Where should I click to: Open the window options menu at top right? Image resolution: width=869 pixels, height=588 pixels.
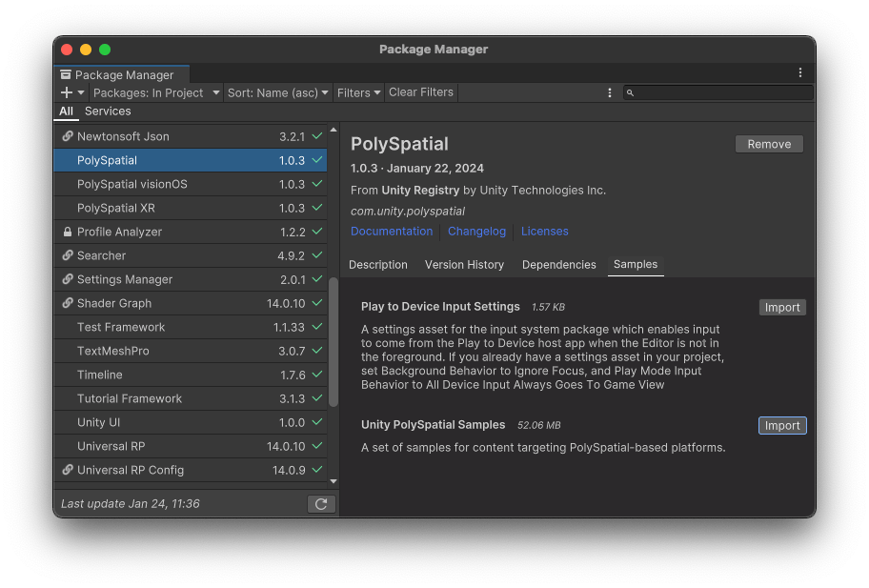click(x=799, y=72)
